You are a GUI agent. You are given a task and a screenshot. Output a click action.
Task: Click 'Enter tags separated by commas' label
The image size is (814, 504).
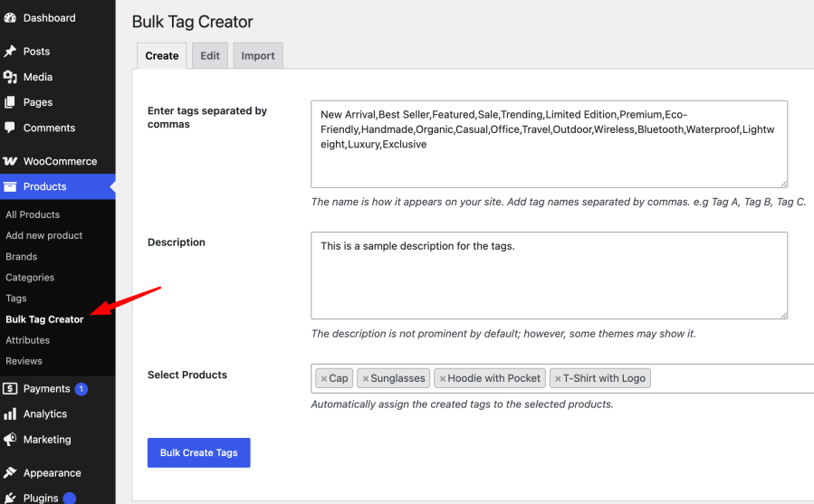[x=207, y=118]
